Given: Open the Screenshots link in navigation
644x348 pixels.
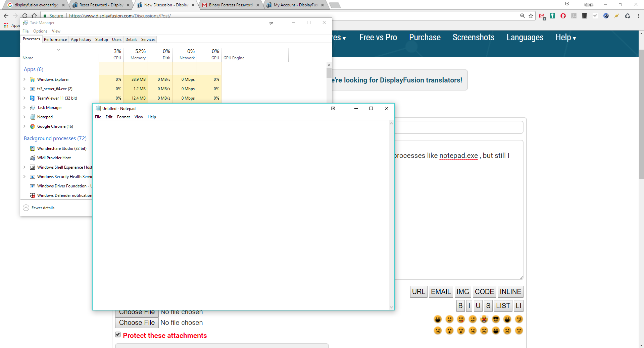Looking at the screenshot, I should pos(473,38).
